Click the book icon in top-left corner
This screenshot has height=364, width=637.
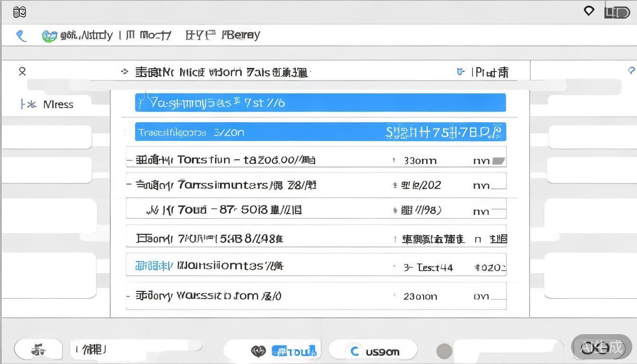click(19, 12)
